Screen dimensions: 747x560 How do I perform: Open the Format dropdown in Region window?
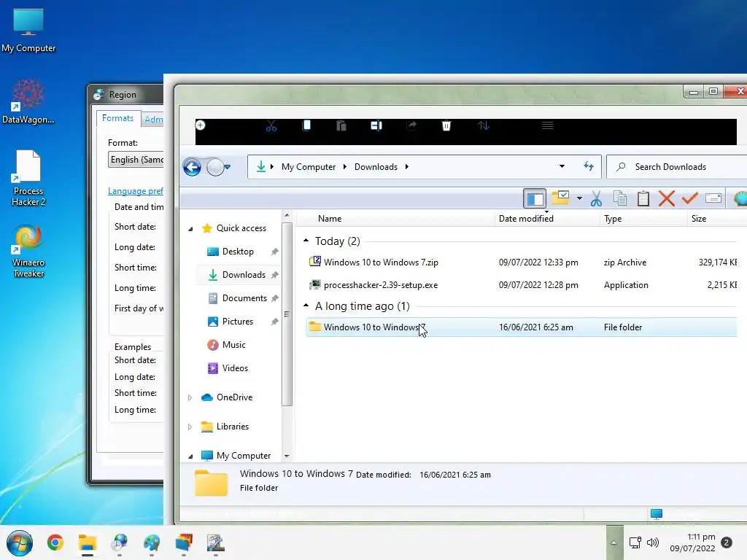tap(136, 160)
